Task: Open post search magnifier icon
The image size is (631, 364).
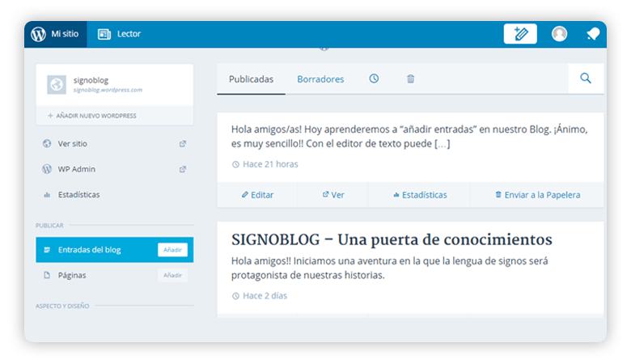Action: click(586, 78)
